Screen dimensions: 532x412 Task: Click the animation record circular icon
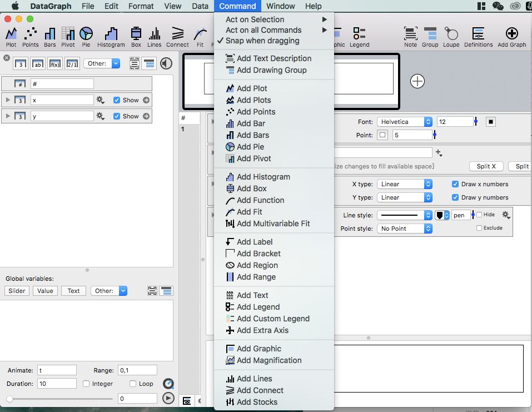(168, 384)
